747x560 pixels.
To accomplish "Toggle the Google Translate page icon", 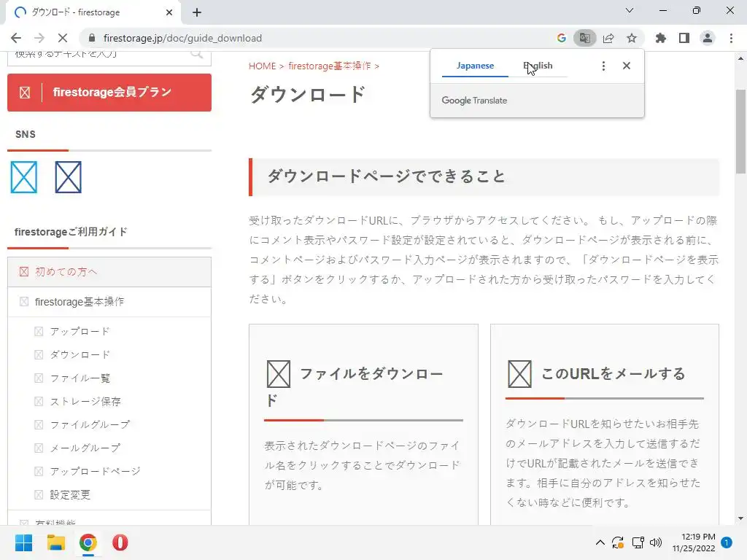I will (584, 38).
